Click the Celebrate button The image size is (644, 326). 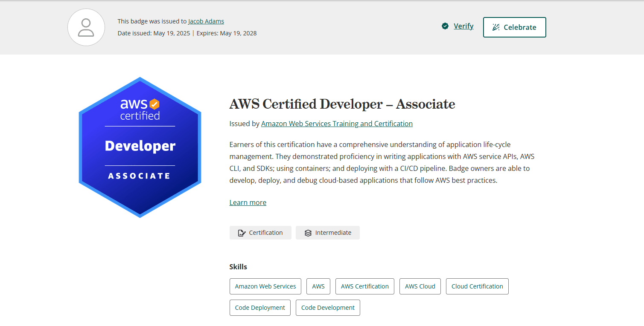point(515,27)
